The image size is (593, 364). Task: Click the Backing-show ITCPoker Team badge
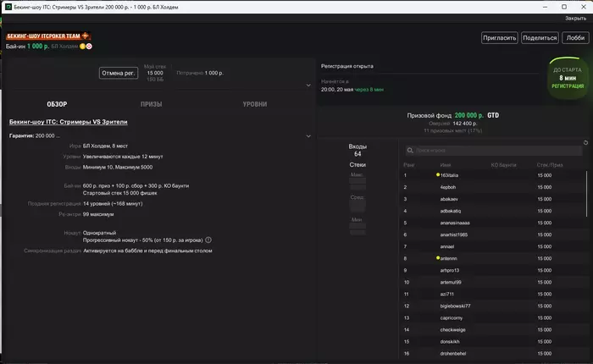[x=48, y=36]
